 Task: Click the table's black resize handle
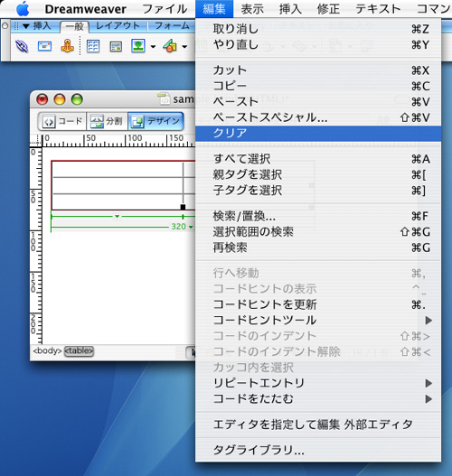[183, 208]
